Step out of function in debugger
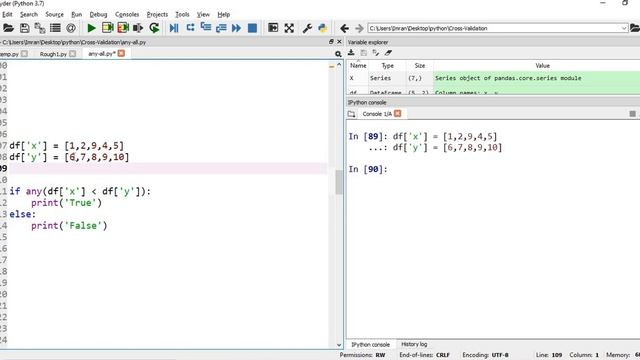This screenshot has width=640, height=360. [221, 28]
